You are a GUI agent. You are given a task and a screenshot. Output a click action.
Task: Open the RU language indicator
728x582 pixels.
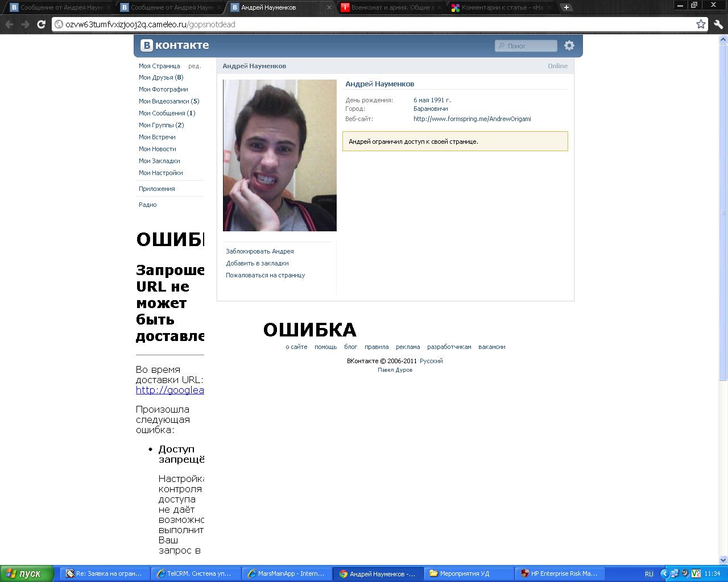(649, 573)
